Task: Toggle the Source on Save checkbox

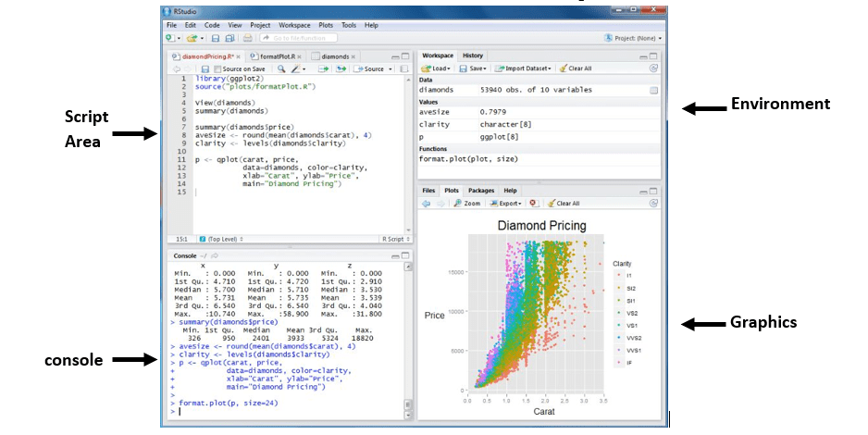Action: 217,69
